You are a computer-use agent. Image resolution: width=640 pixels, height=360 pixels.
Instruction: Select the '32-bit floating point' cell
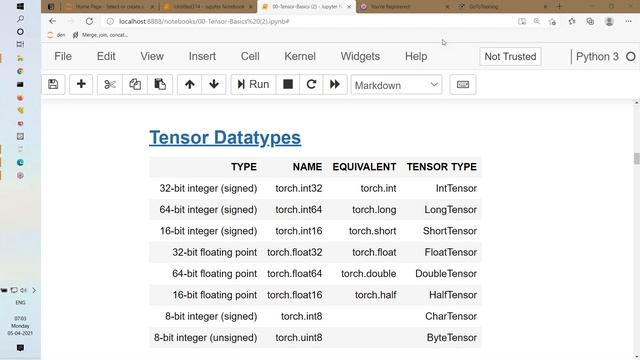[215, 252]
